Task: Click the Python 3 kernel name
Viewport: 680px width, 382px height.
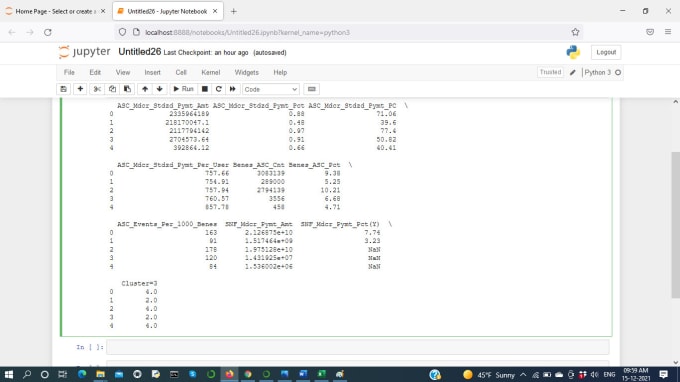Action: pyautogui.click(x=598, y=72)
